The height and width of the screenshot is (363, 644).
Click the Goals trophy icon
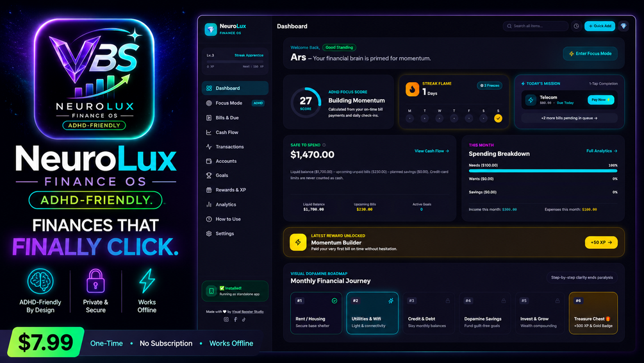pyautogui.click(x=209, y=175)
